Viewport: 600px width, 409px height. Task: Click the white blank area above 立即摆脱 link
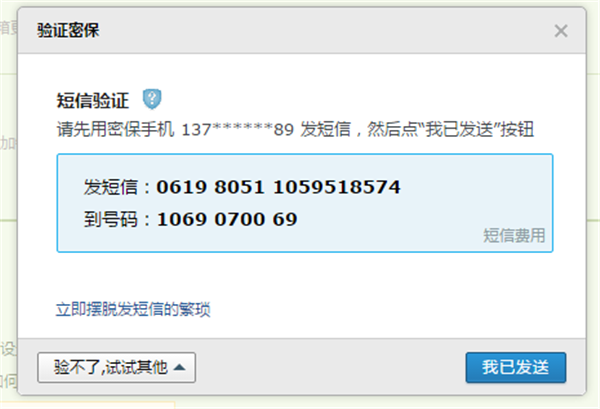302,276
